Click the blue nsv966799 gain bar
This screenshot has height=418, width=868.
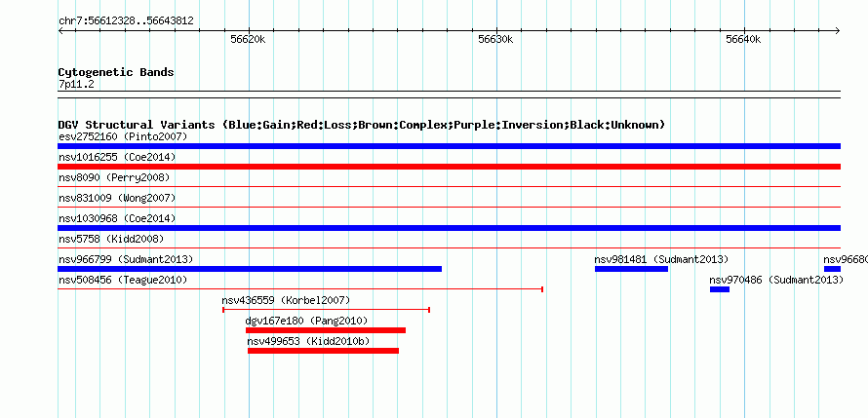point(250,269)
